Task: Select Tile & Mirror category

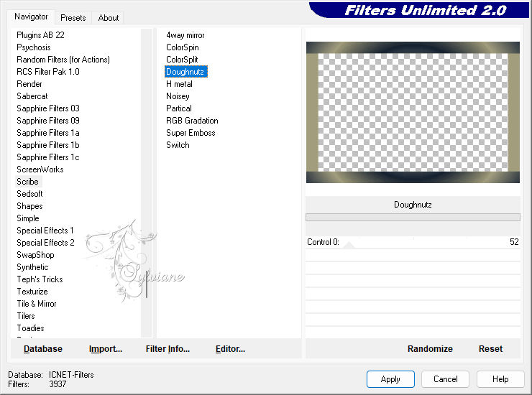Action: pos(37,304)
